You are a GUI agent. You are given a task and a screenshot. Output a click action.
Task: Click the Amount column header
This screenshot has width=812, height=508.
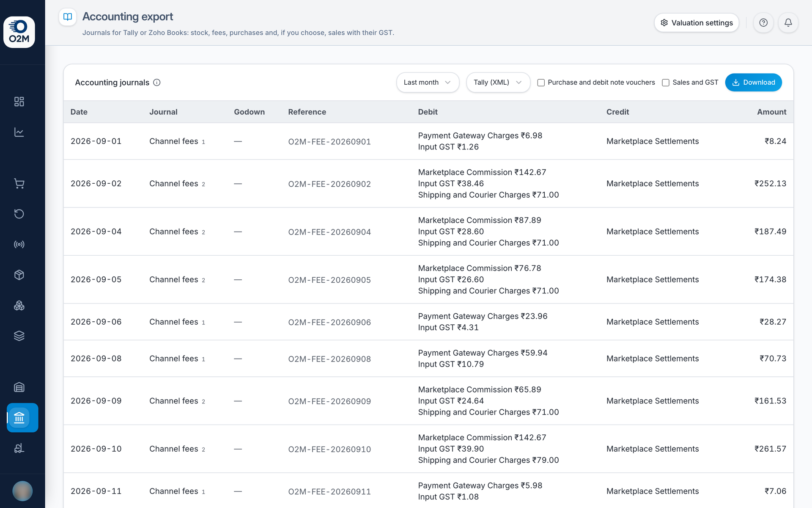pyautogui.click(x=771, y=112)
